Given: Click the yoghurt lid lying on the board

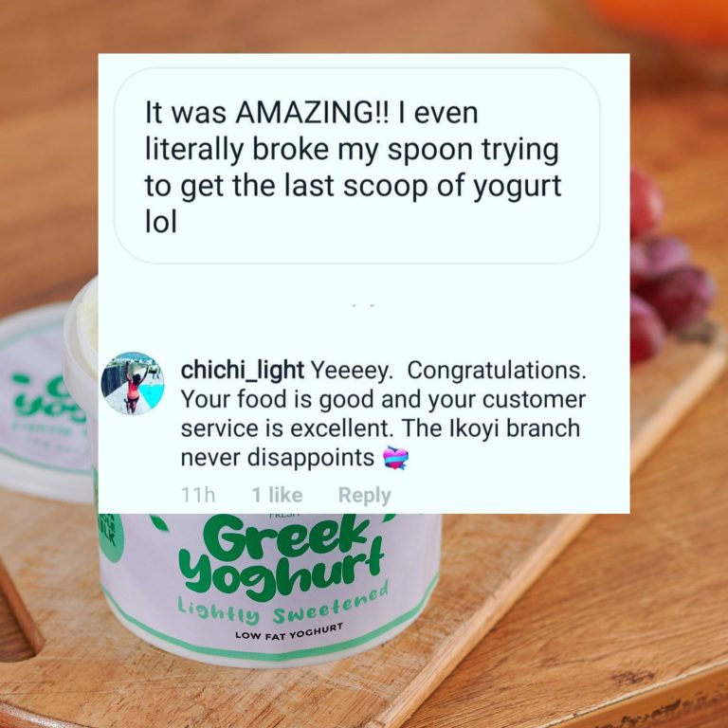Looking at the screenshot, I should 45,402.
